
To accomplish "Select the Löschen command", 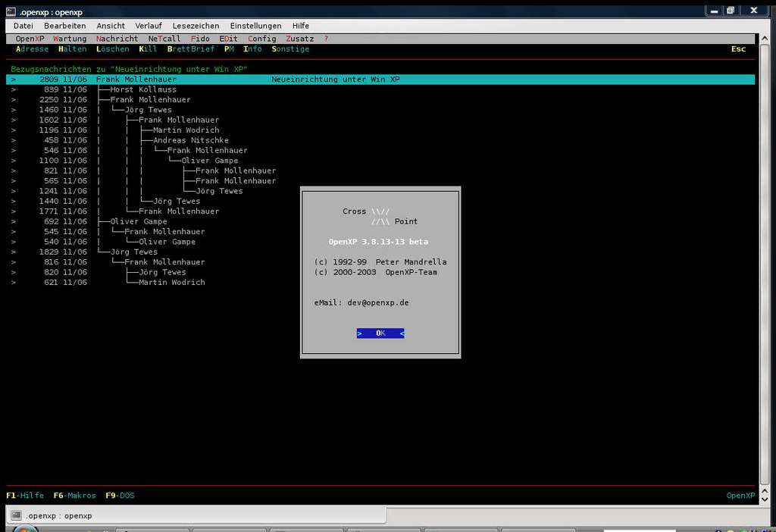I will coord(113,49).
